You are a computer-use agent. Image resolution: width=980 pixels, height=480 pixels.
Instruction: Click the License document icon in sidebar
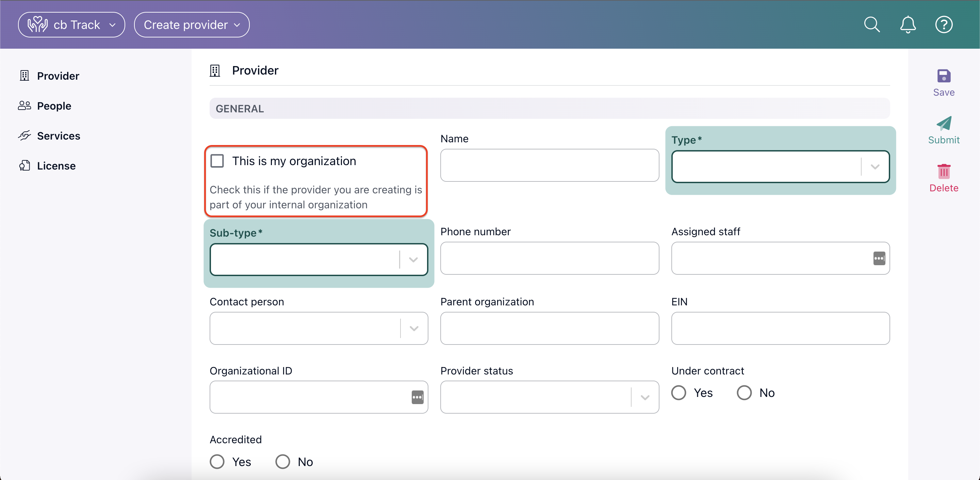pyautogui.click(x=24, y=165)
